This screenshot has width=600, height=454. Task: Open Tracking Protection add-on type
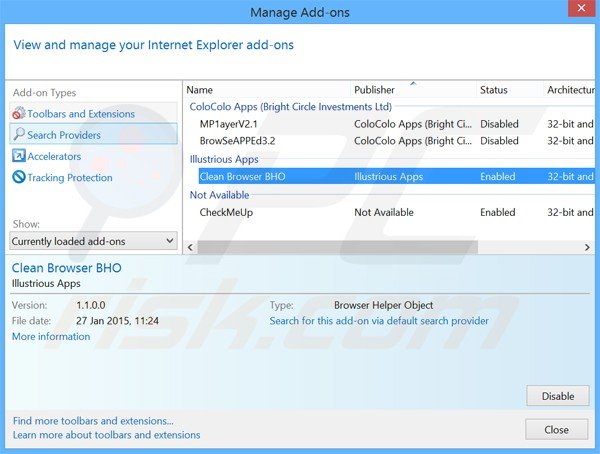[x=93, y=178]
